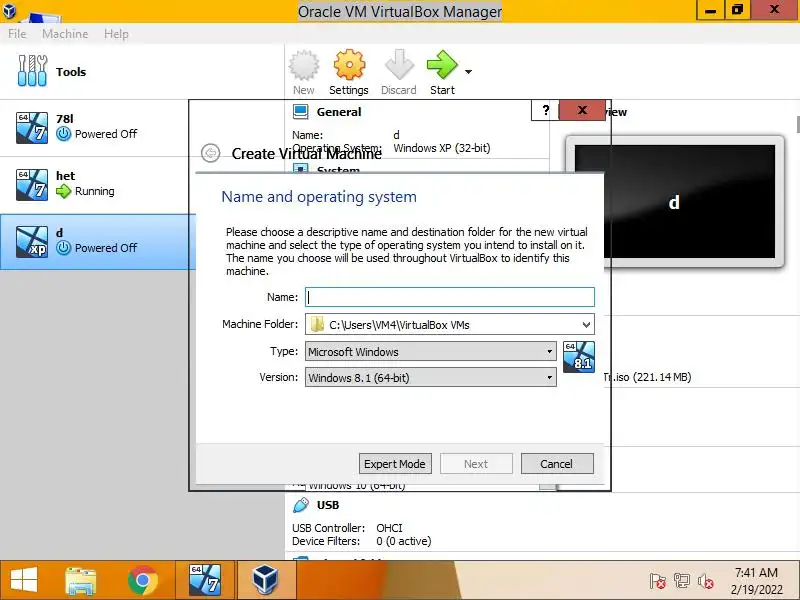Click the folder icon in Machine Folder field
This screenshot has width=800, height=600.
[317, 324]
